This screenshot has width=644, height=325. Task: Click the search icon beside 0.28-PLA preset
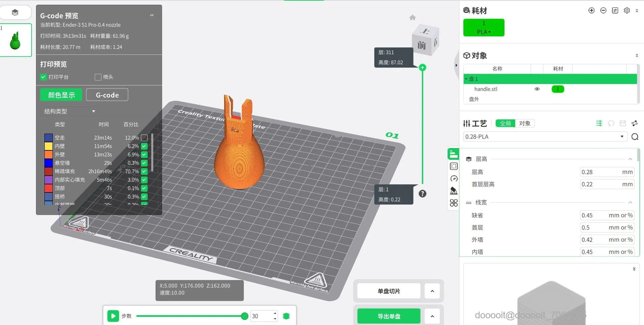click(x=635, y=137)
